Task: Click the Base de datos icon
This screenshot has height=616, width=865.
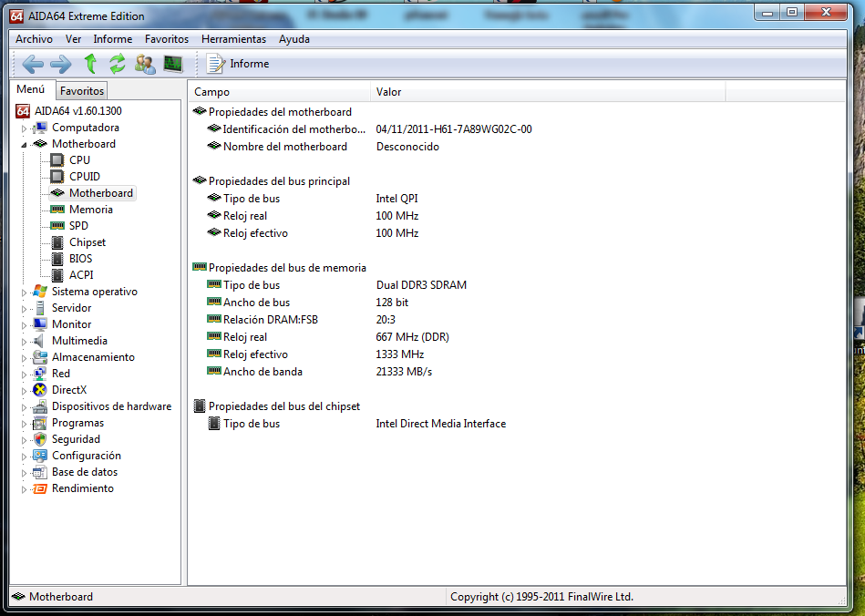Action: (x=40, y=472)
